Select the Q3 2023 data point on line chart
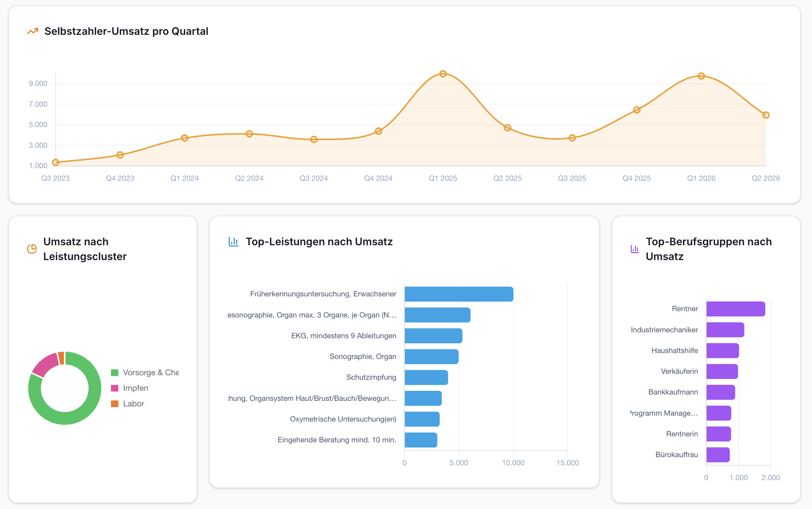This screenshot has width=812, height=509. click(56, 162)
